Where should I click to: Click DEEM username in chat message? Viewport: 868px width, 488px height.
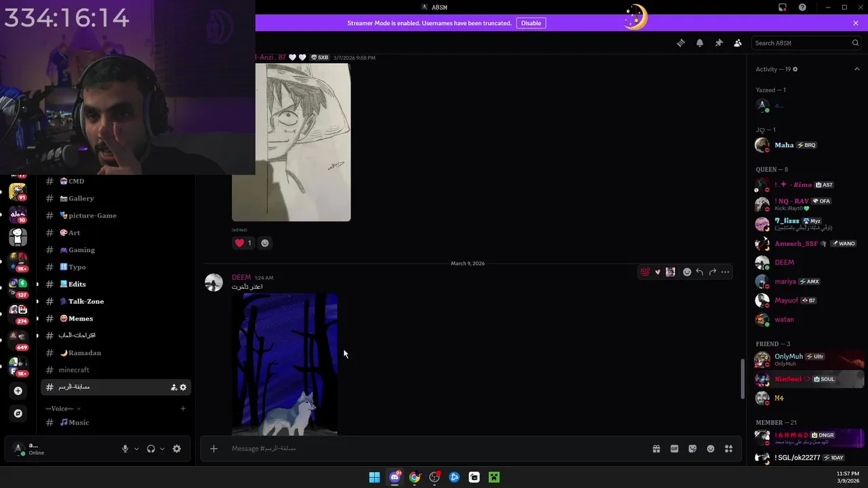[x=241, y=277]
